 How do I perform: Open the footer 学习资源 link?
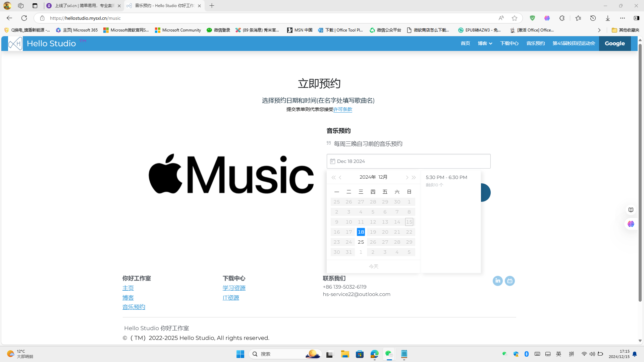point(234,288)
